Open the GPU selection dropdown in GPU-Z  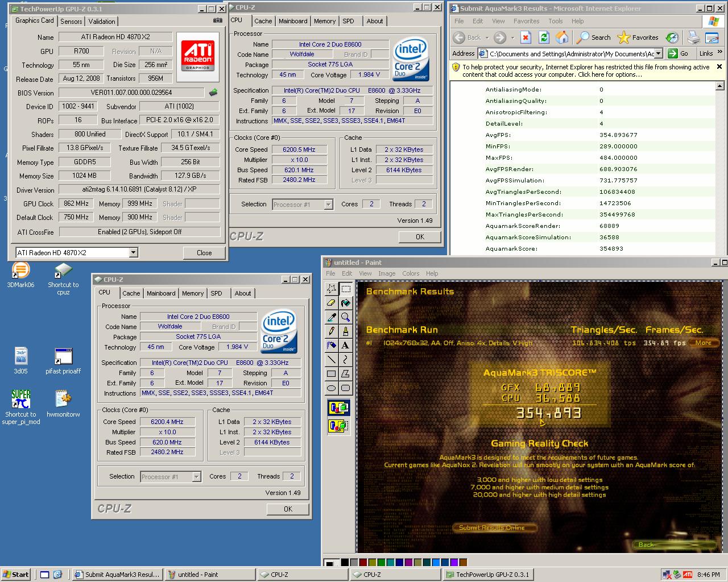(x=133, y=252)
